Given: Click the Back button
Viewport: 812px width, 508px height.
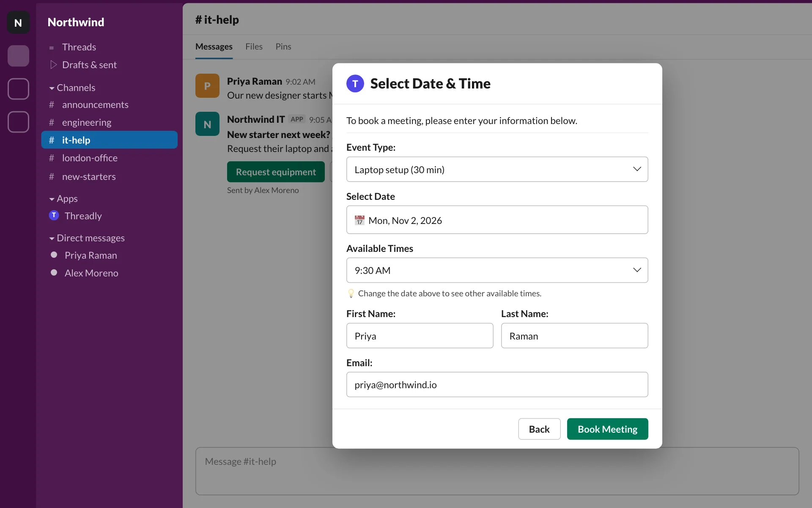Looking at the screenshot, I should (x=539, y=429).
